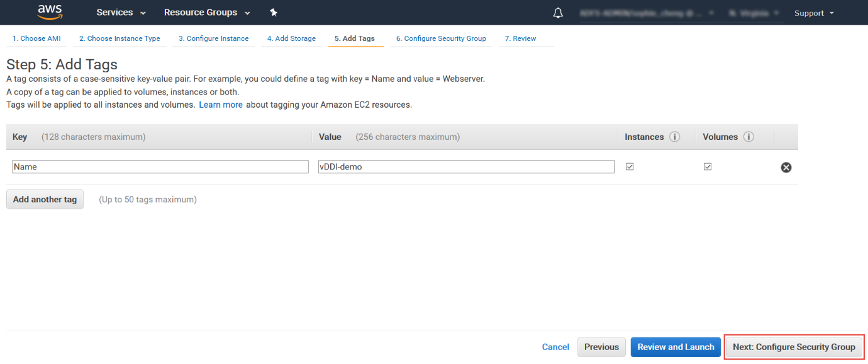Click the Review and Launch button
The image size is (868, 364).
[x=675, y=347]
